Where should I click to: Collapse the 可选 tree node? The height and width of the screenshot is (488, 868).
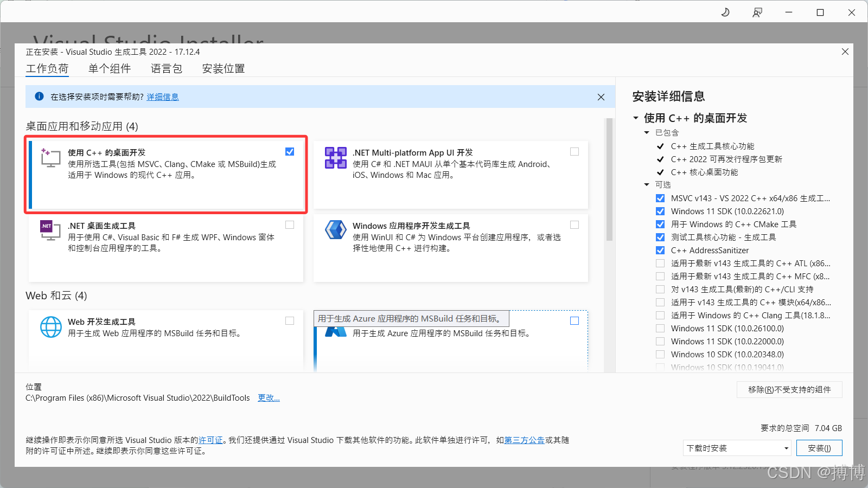647,185
